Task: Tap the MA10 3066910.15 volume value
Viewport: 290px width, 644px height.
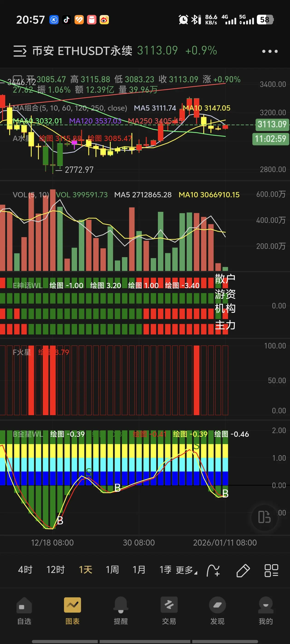Action: [x=209, y=195]
